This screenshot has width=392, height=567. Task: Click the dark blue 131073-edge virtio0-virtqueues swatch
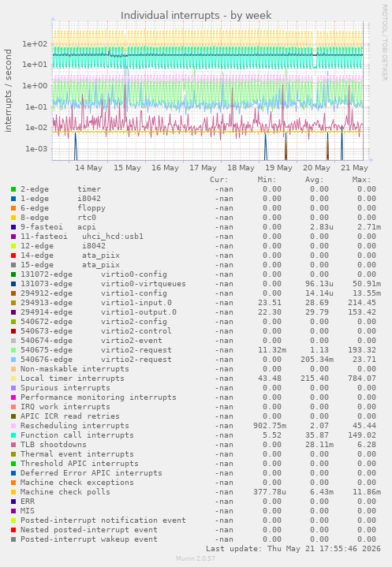(13, 284)
